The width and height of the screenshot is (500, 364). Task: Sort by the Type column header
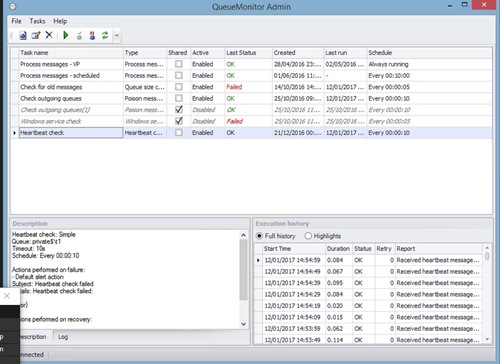click(145, 53)
